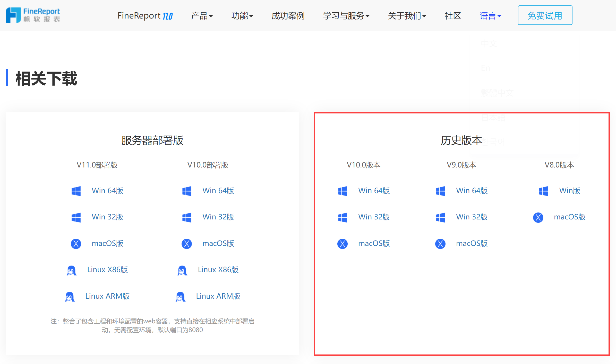616x364 pixels.
Task: Go to the 社区 page
Action: pos(452,16)
